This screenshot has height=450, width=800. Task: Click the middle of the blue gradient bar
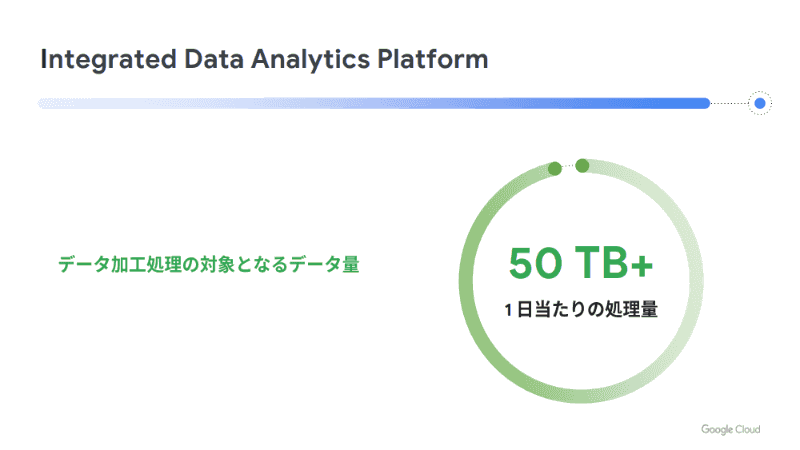click(x=374, y=103)
